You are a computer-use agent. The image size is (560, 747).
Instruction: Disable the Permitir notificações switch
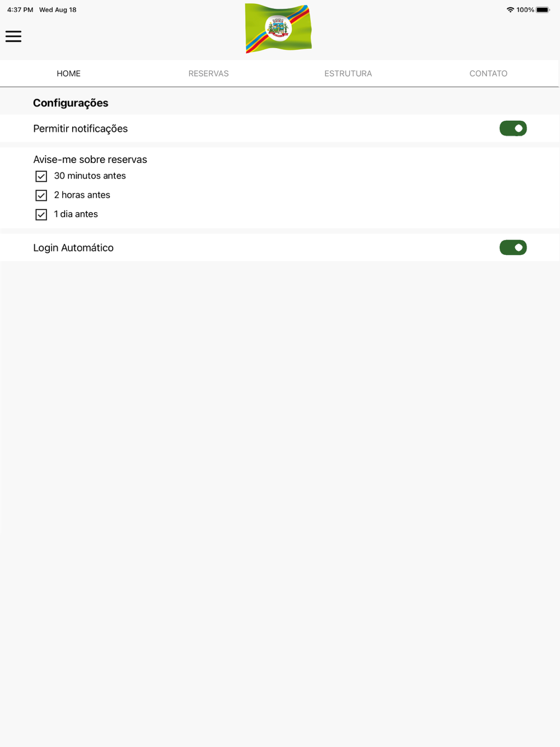click(513, 128)
